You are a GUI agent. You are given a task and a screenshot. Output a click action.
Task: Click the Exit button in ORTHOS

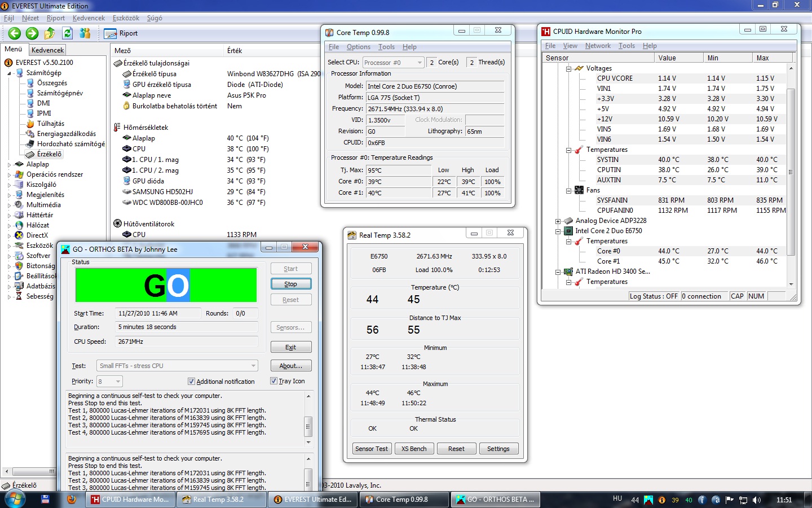[290, 347]
